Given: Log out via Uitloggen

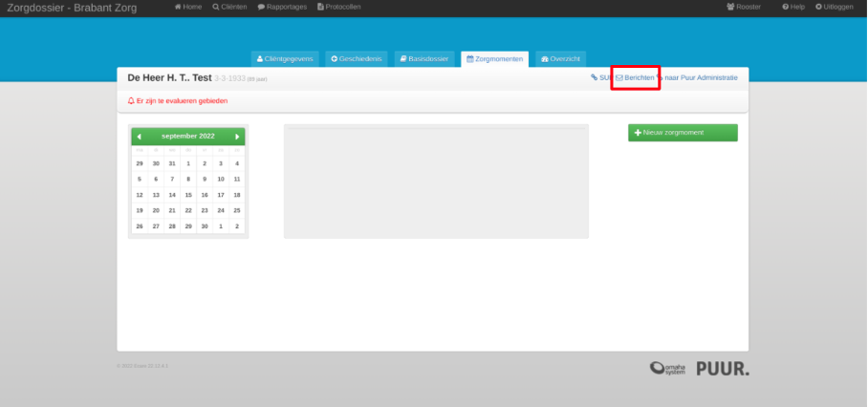Looking at the screenshot, I should click(835, 8).
